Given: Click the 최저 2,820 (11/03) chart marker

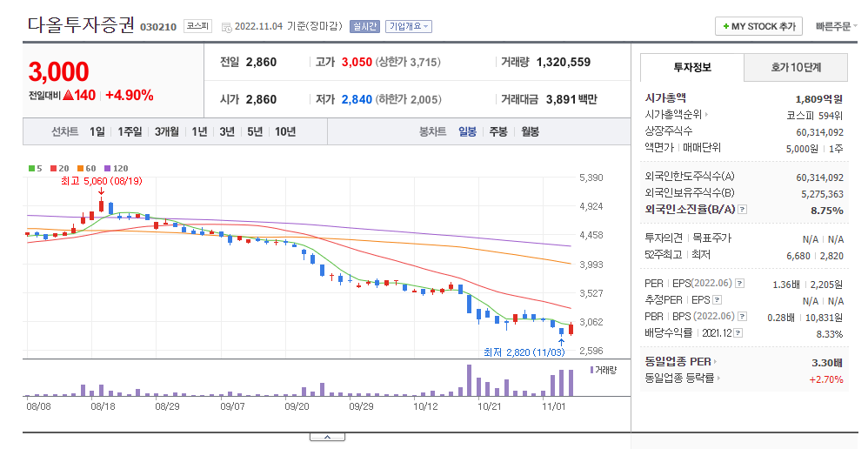Looking at the screenshot, I should coord(524,352).
